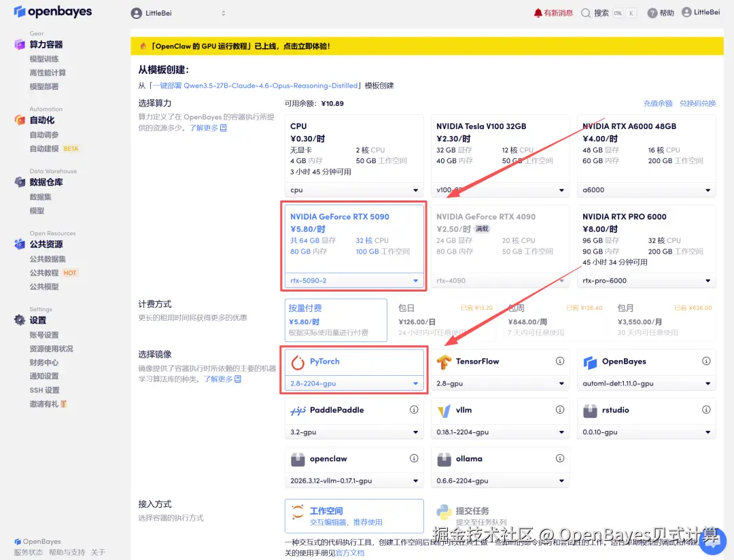Open the a6000 resource dropdown
The width and height of the screenshot is (734, 560).
click(646, 190)
